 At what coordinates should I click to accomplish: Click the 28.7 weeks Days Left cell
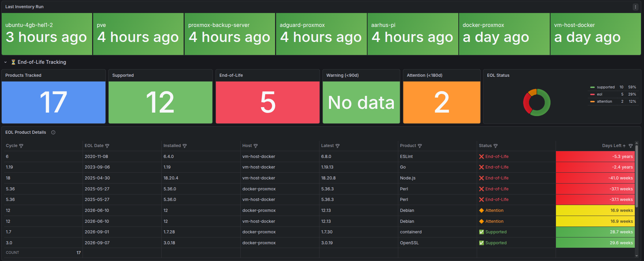[595, 232]
